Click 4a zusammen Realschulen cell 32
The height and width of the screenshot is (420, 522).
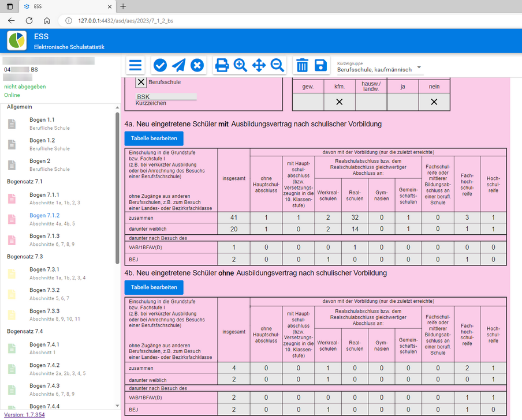tap(355, 217)
